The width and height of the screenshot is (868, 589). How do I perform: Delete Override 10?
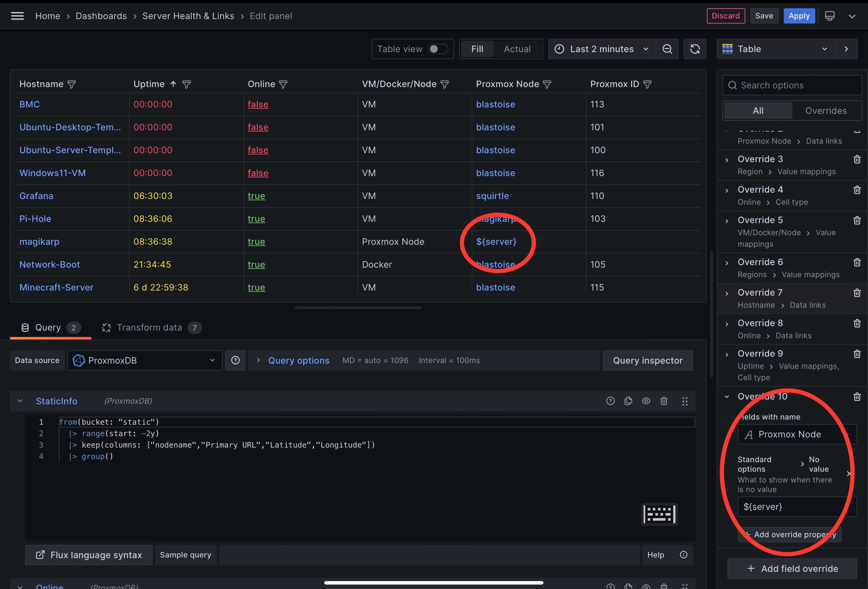[857, 397]
